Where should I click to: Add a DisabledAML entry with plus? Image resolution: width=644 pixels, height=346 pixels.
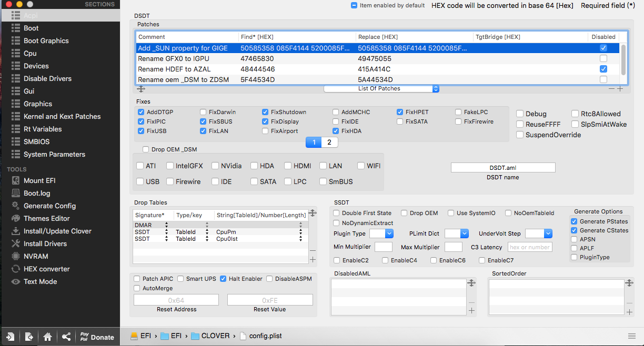(471, 311)
